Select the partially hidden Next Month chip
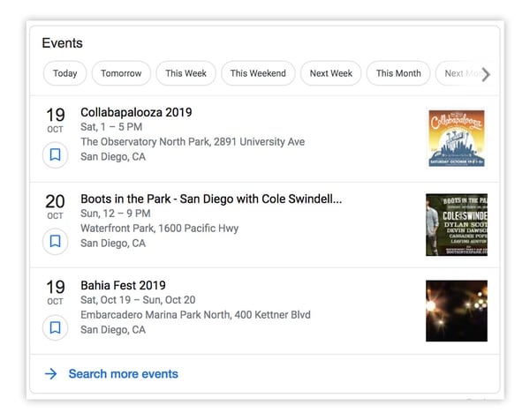Screen dimensions: 530x420 click(x=459, y=73)
